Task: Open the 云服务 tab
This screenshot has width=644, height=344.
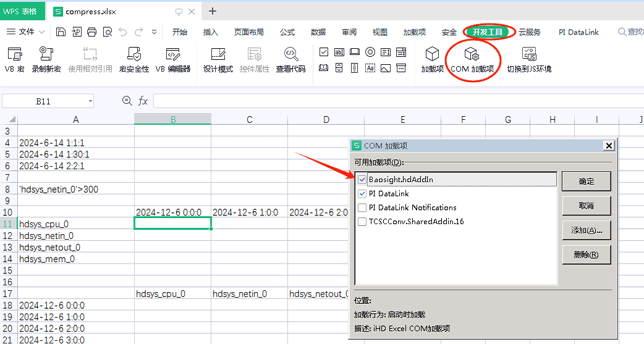Action: (x=530, y=31)
